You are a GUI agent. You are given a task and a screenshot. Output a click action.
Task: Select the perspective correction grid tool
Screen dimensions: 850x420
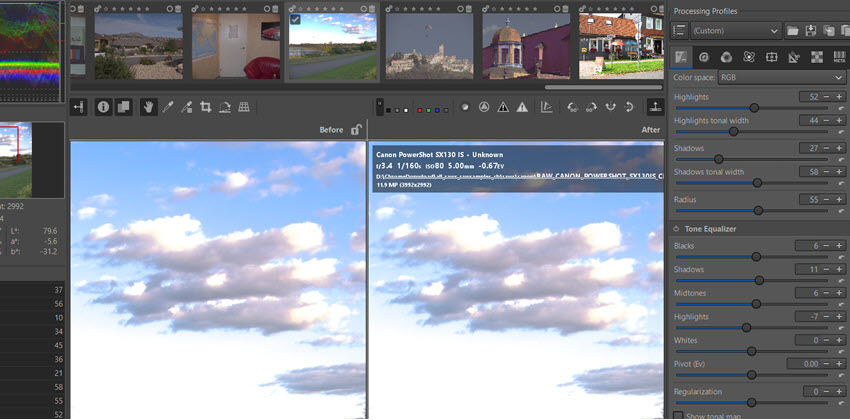click(x=244, y=107)
